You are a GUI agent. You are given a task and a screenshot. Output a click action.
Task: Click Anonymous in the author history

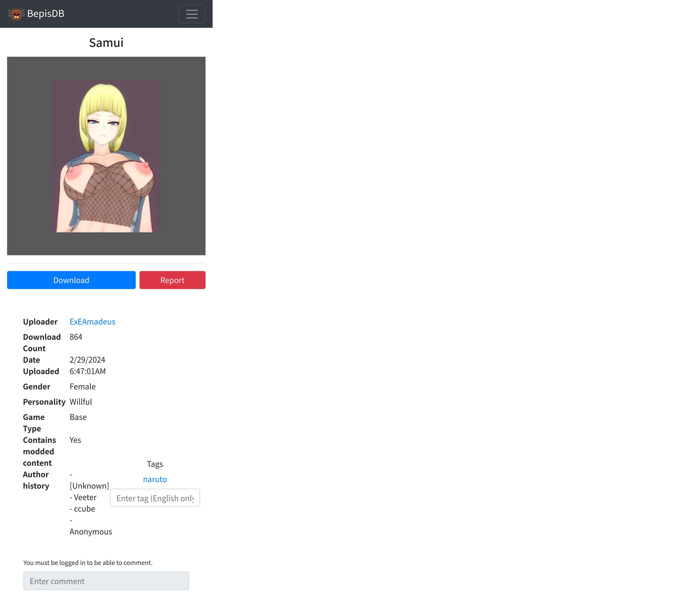(x=90, y=531)
